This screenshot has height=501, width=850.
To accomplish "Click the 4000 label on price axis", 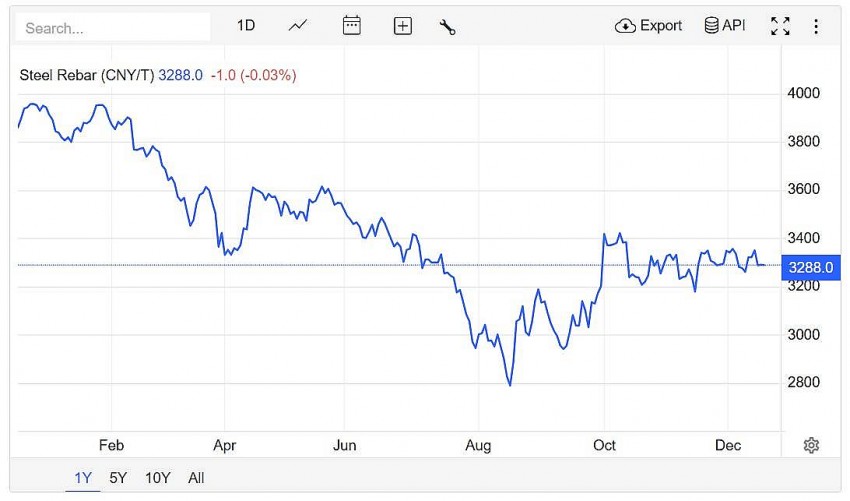I will coord(804,93).
